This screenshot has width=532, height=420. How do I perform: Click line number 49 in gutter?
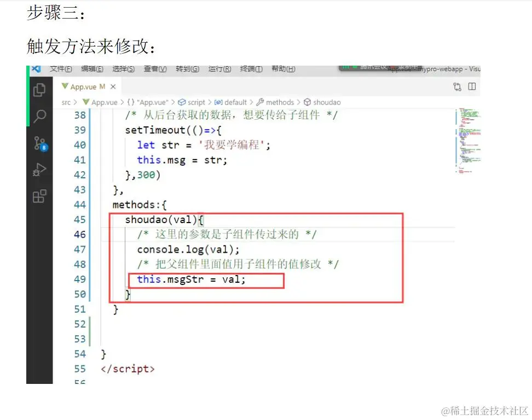click(x=80, y=279)
